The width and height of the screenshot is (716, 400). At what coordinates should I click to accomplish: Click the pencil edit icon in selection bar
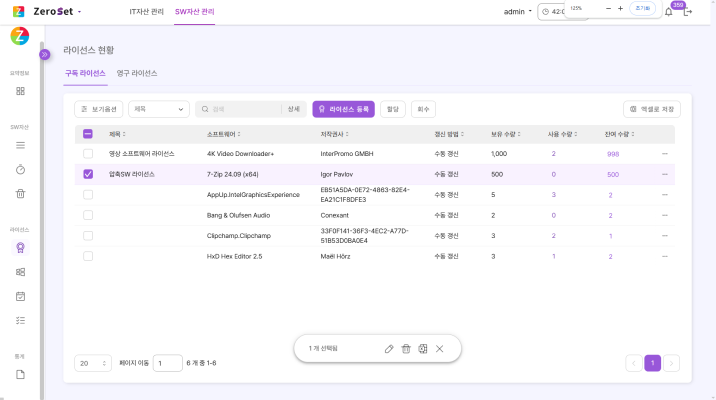[x=389, y=348]
